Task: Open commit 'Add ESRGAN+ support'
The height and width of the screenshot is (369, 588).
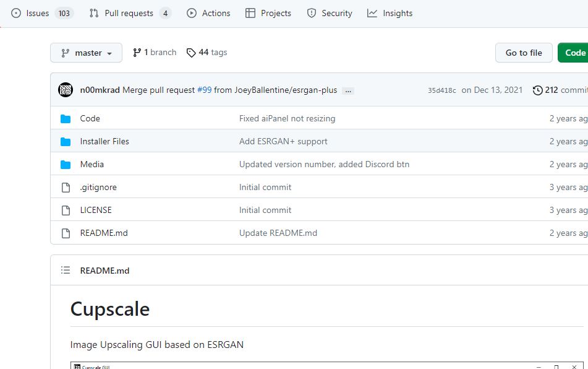Action: click(x=283, y=141)
